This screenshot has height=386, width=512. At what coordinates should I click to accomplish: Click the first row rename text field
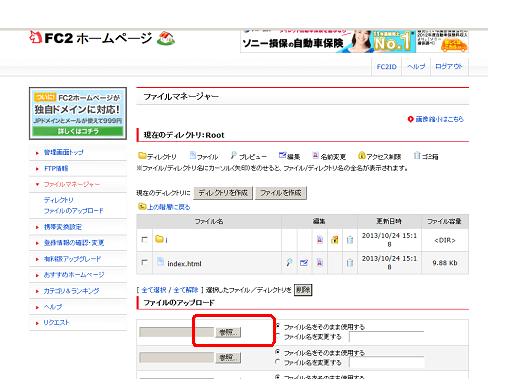[387, 337]
